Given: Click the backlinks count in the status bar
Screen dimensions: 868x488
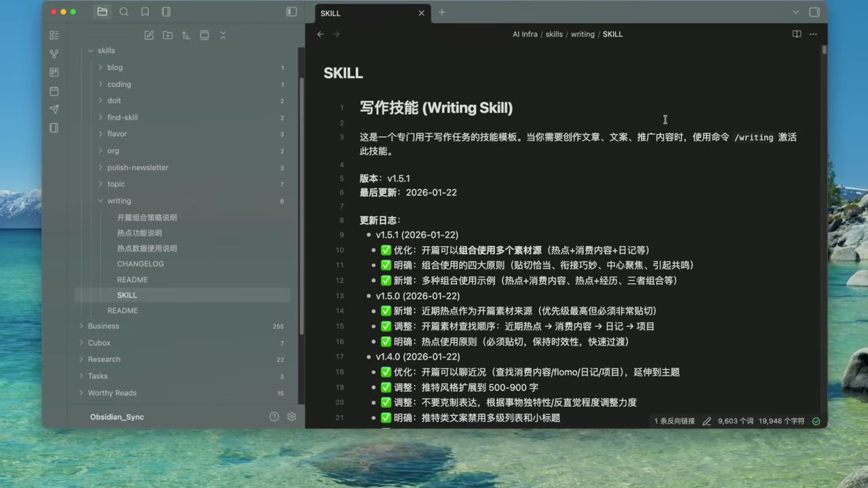Looking at the screenshot, I should click(673, 421).
